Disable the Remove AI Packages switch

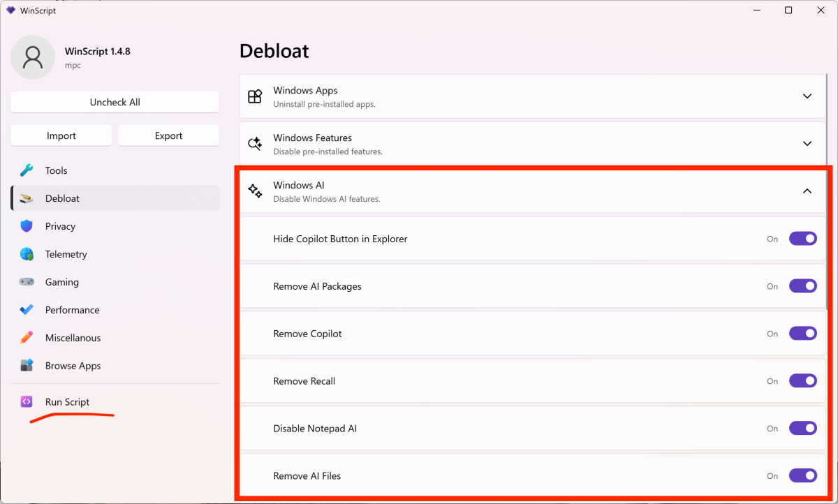click(x=802, y=286)
